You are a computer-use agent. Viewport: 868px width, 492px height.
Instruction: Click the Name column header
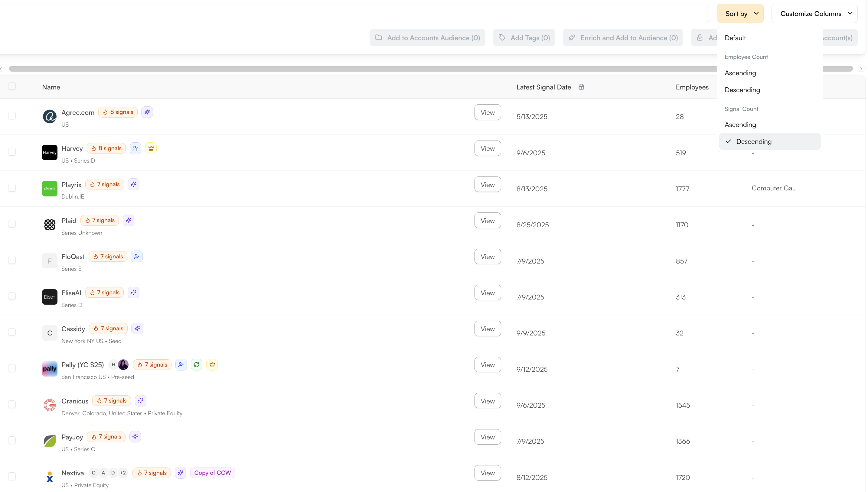[x=51, y=87]
